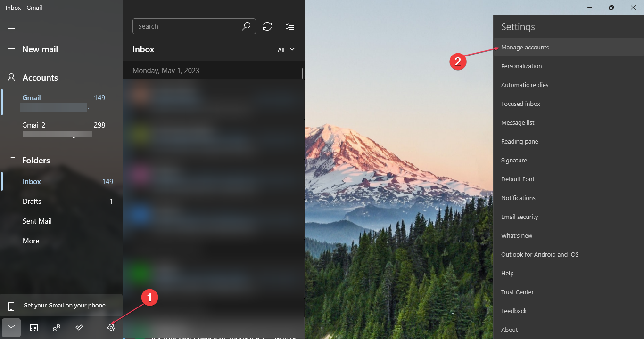Image resolution: width=644 pixels, height=339 pixels.
Task: Expand the Folders section header
Action: pyautogui.click(x=36, y=161)
